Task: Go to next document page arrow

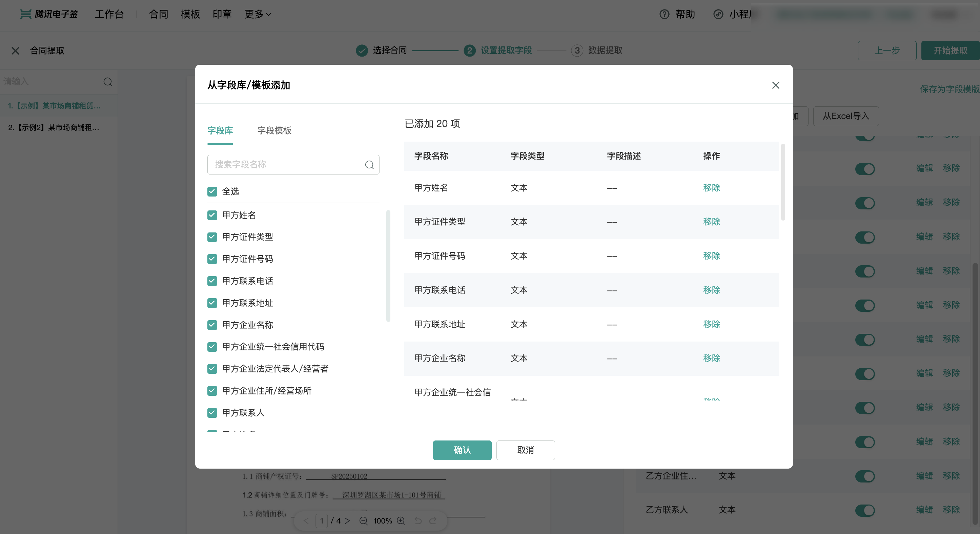Action: [x=347, y=521]
